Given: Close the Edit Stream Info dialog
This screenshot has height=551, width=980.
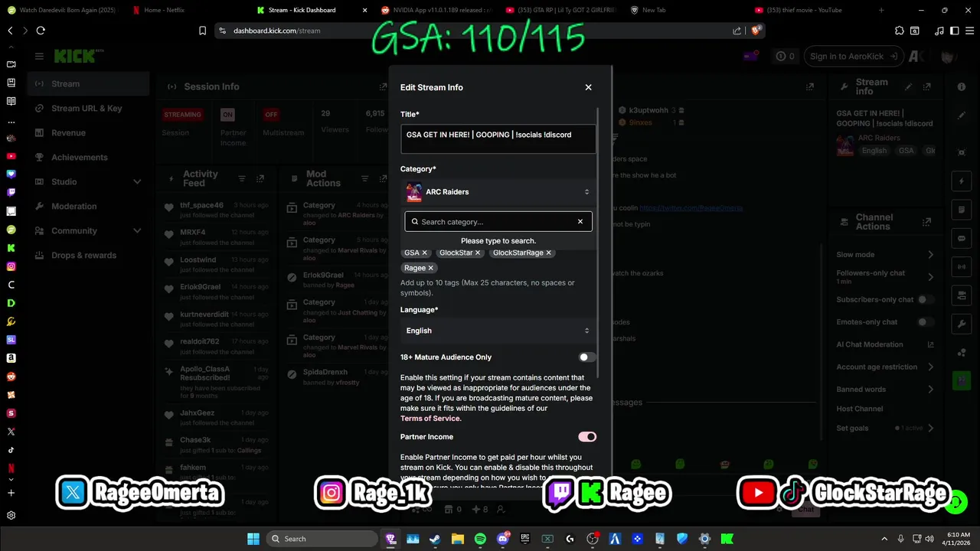Looking at the screenshot, I should pos(588,87).
